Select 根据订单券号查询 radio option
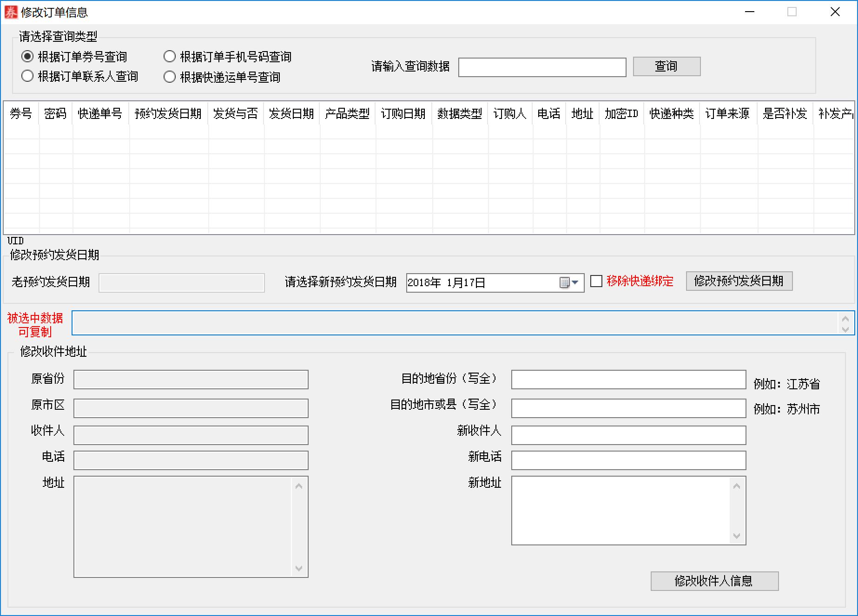The image size is (858, 616). 28,57
